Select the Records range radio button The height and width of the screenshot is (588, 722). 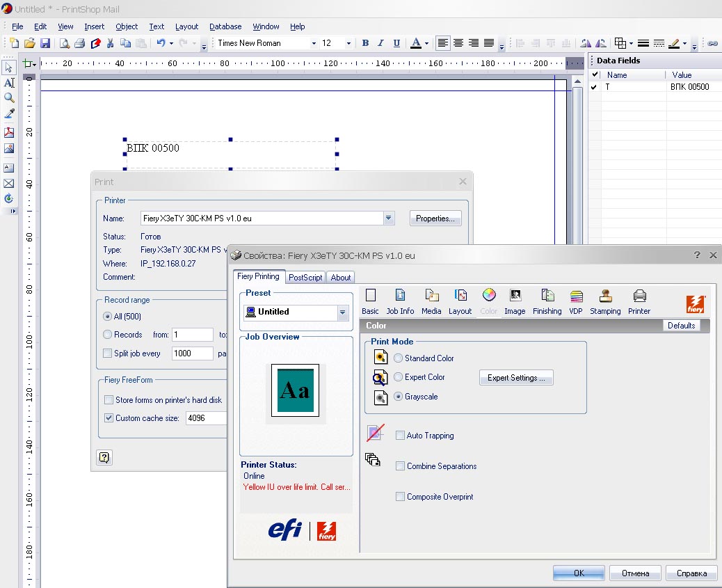point(107,335)
